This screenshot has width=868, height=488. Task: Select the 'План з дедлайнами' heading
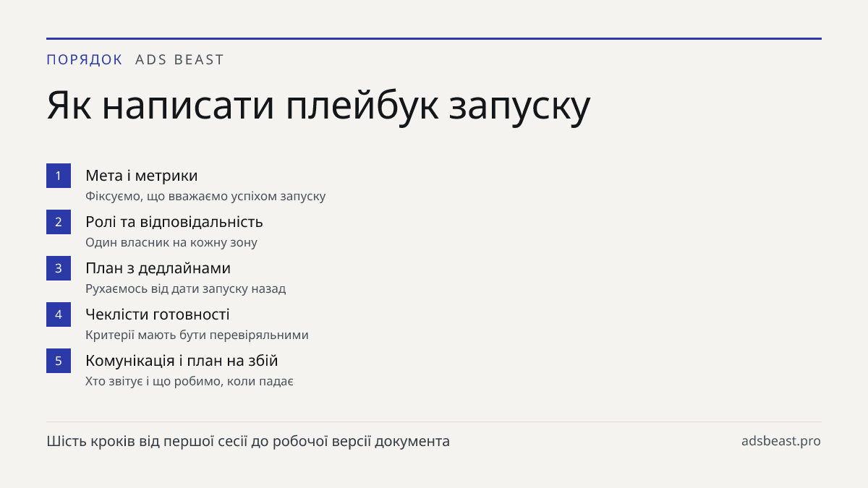(158, 268)
